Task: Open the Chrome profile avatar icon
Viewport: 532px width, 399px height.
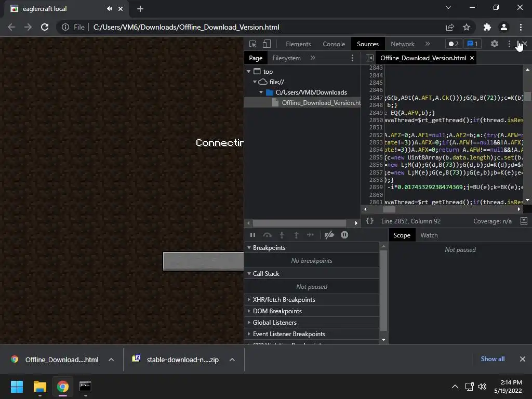Action: click(504, 27)
